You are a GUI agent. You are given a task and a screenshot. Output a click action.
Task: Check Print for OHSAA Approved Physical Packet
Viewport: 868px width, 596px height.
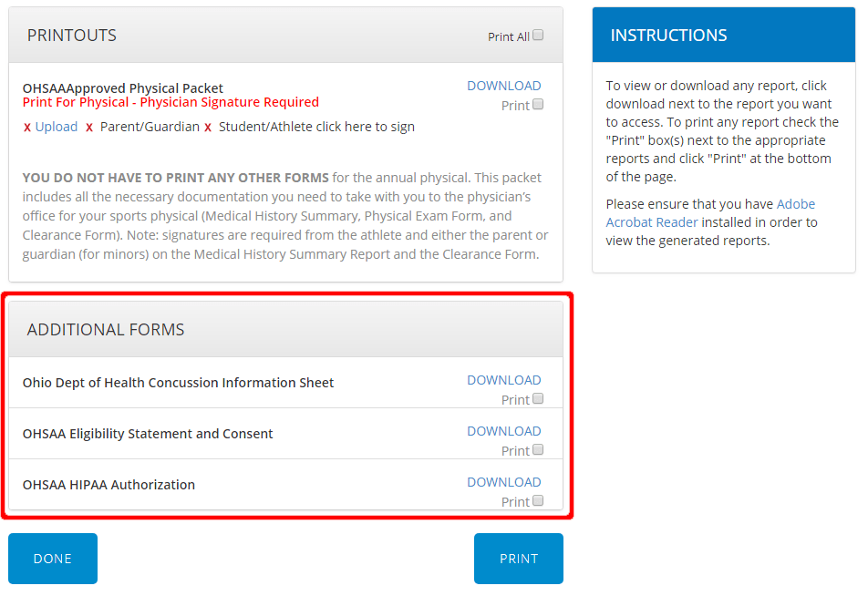click(x=538, y=105)
